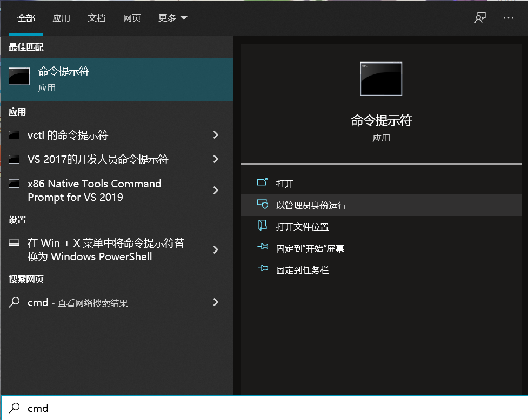Viewport: 528px width, 420px height.
Task: Click the pin icon beside 固定到任务栏
Action: (x=263, y=268)
